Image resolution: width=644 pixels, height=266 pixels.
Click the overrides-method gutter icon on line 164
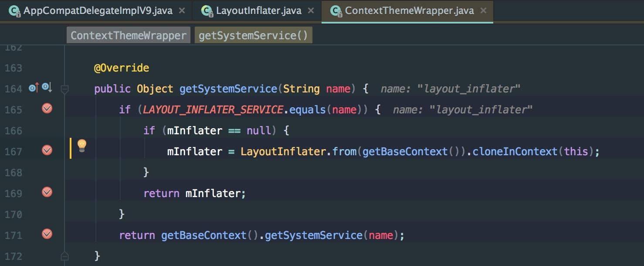coord(34,88)
